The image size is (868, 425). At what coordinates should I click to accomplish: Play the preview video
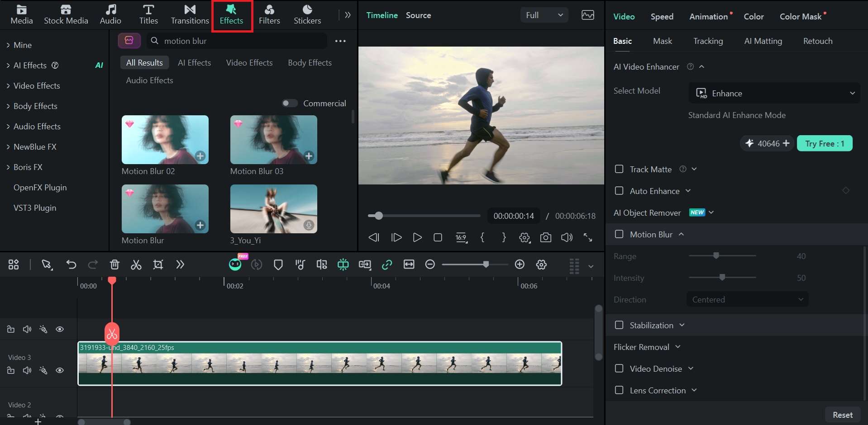pos(417,237)
